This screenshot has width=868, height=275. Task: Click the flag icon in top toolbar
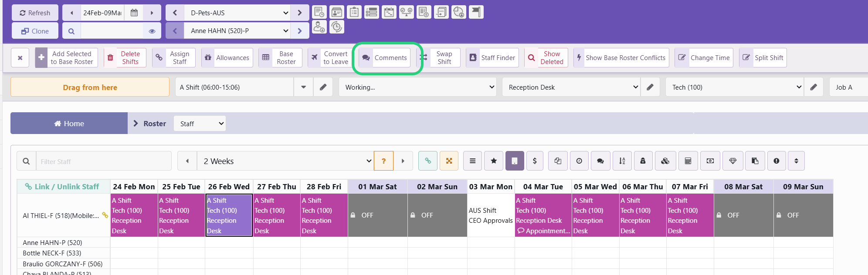click(476, 12)
